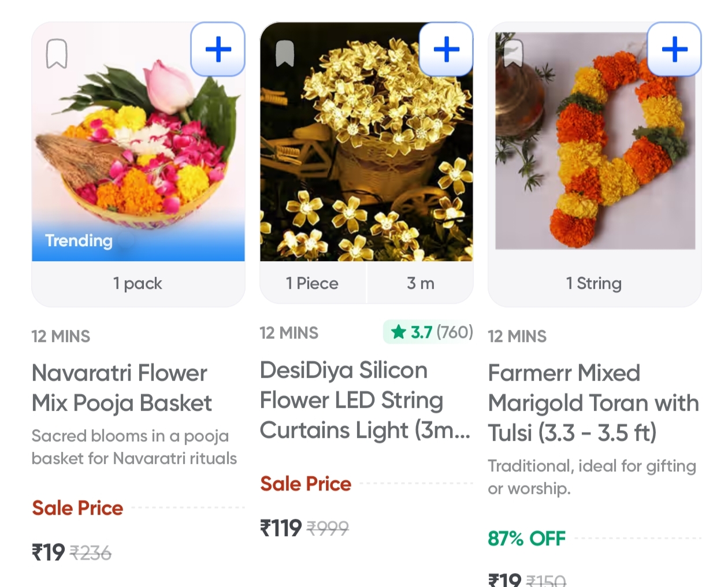The image size is (728, 587).
Task: Choose the 1 String quantity option
Action: (594, 283)
